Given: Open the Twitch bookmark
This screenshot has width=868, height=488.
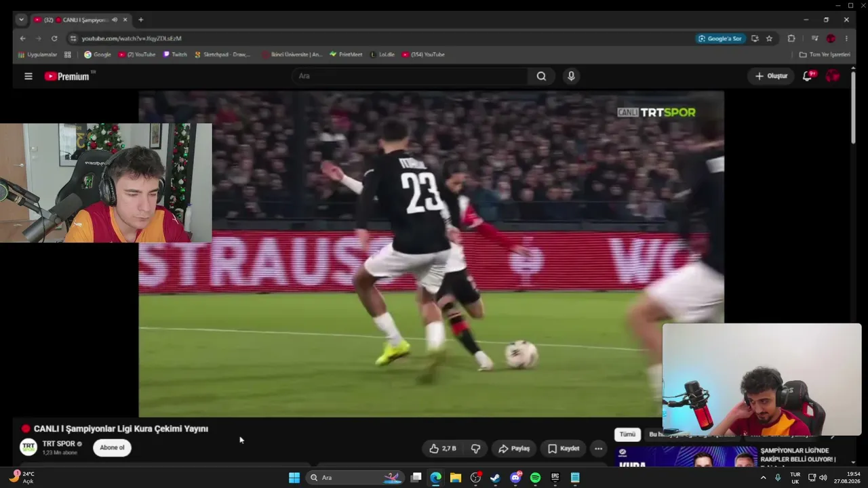Looking at the screenshot, I should tap(175, 54).
